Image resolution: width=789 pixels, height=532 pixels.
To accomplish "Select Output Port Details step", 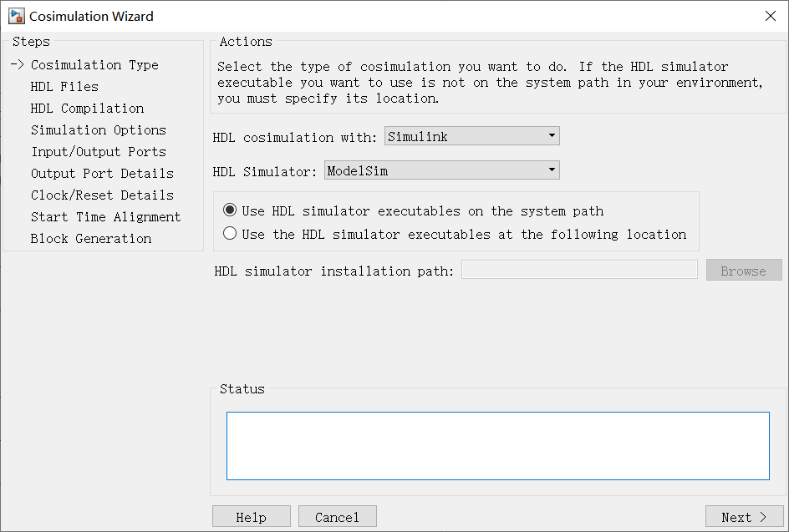I will tap(102, 174).
